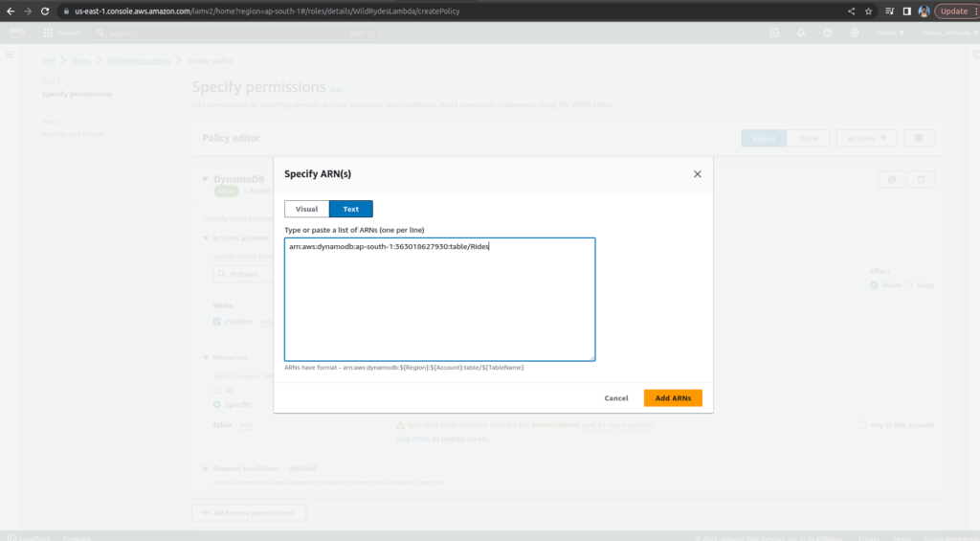Click the browser address bar URL
980x541 pixels.
[267, 11]
